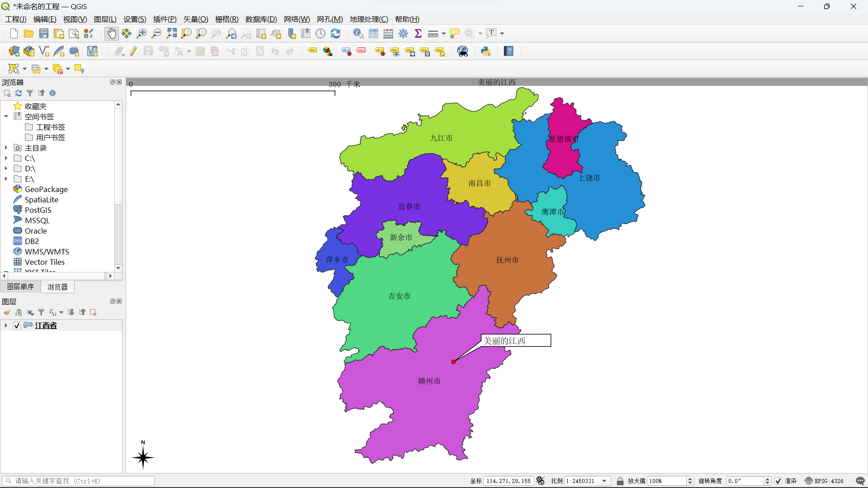The image size is (868, 488).
Task: Click Zoom to Layer icon
Action: pos(201,33)
